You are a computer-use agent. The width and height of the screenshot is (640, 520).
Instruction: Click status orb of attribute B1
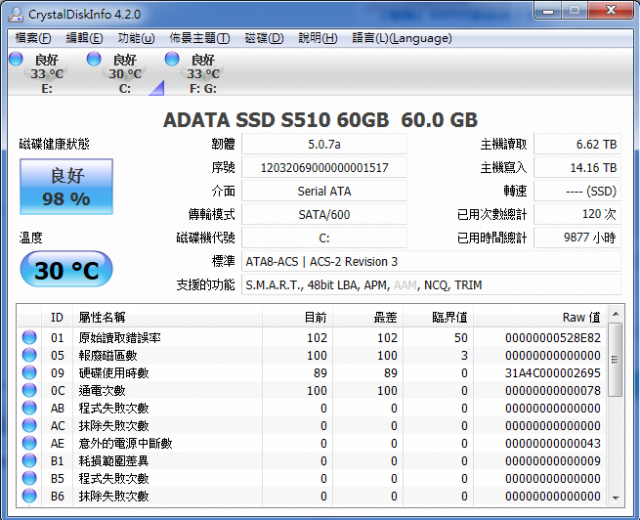tap(29, 460)
